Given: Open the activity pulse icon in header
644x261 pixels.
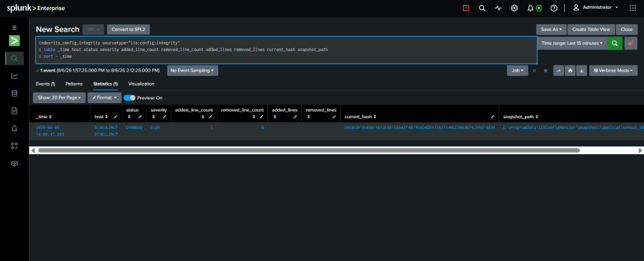Looking at the screenshot, I should [498, 8].
